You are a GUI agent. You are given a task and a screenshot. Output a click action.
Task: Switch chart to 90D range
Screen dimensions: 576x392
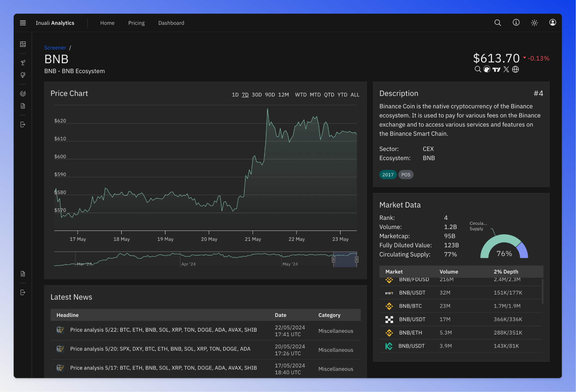tap(270, 95)
